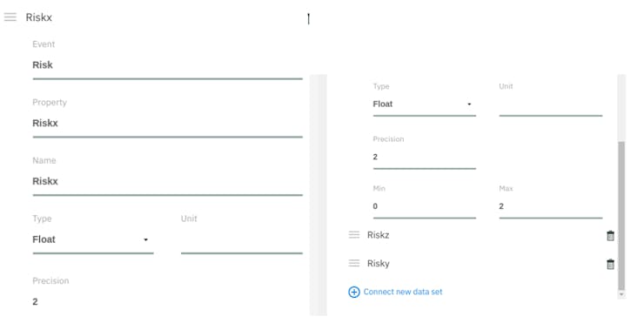Delete the Risky data set
Screen dimensions: 644x323
click(610, 265)
